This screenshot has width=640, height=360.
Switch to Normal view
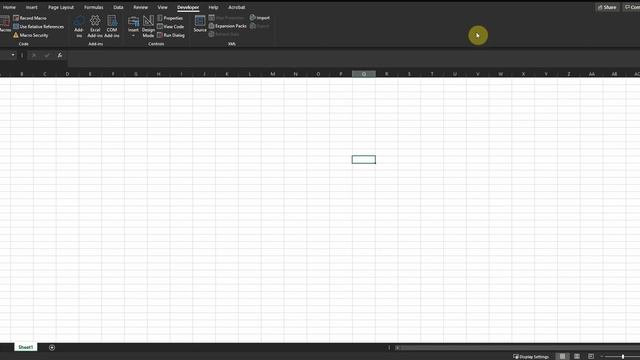tap(562, 356)
